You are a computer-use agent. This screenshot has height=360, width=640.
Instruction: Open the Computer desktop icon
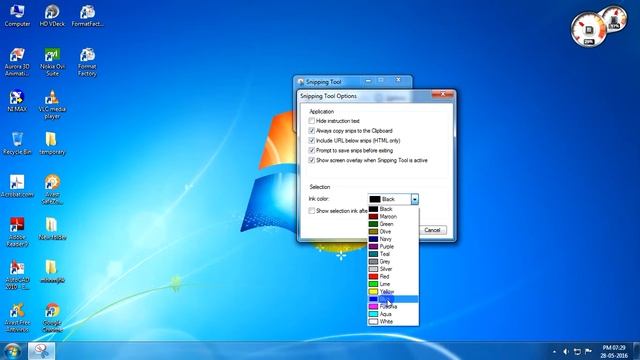click(17, 16)
